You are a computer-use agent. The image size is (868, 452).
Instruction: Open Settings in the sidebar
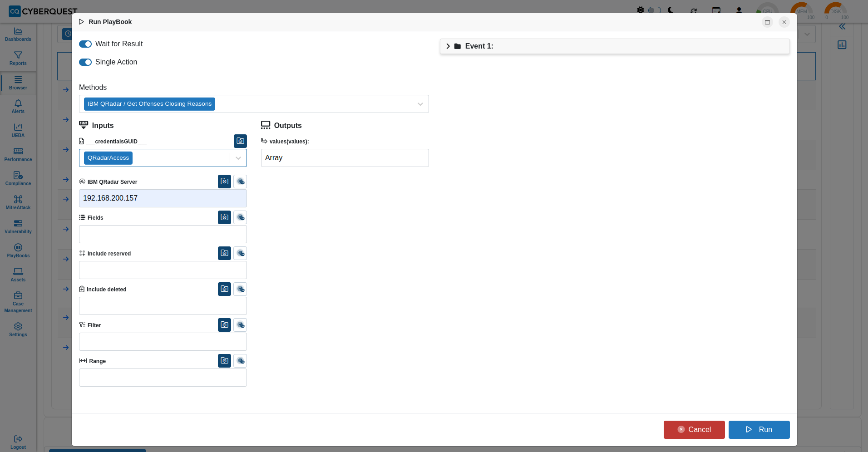(x=18, y=330)
